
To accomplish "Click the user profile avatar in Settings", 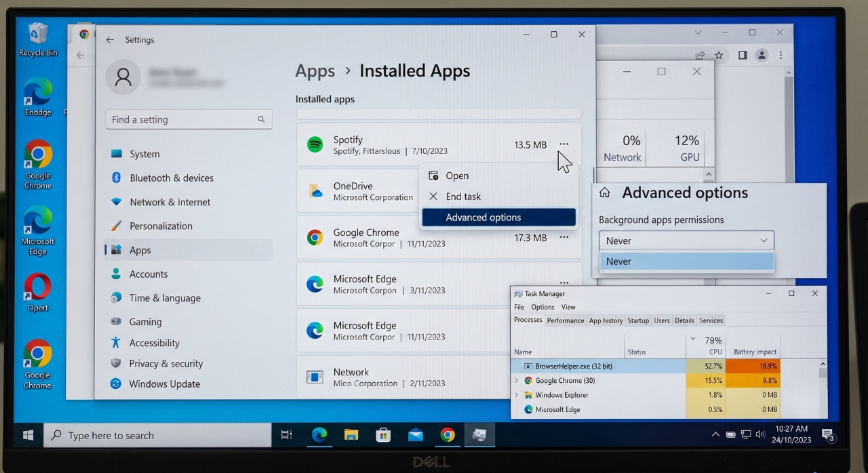I will click(123, 77).
